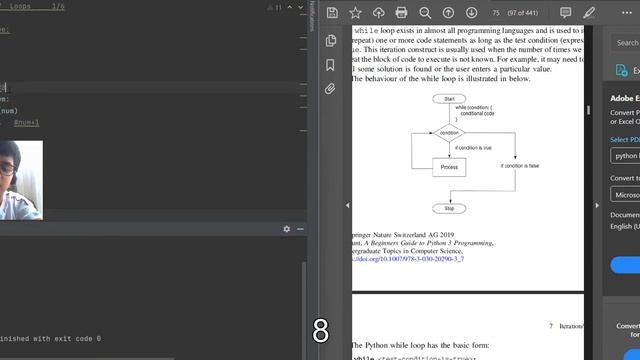Expand the left navigation pane arrow
640x360 pixels.
(348, 205)
